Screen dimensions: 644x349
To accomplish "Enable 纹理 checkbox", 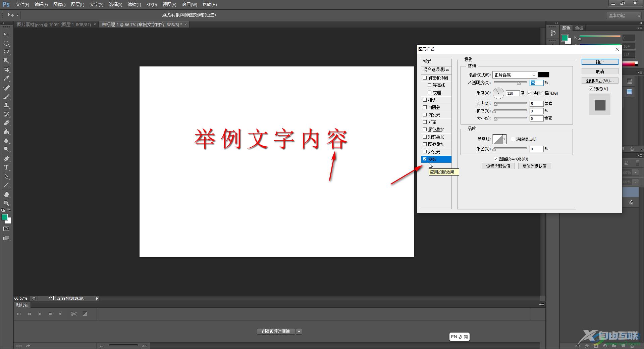I will click(430, 93).
